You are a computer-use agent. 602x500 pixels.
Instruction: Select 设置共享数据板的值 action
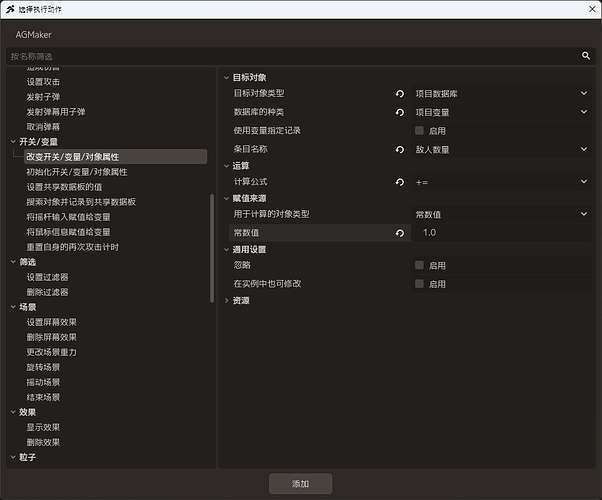pos(64,187)
